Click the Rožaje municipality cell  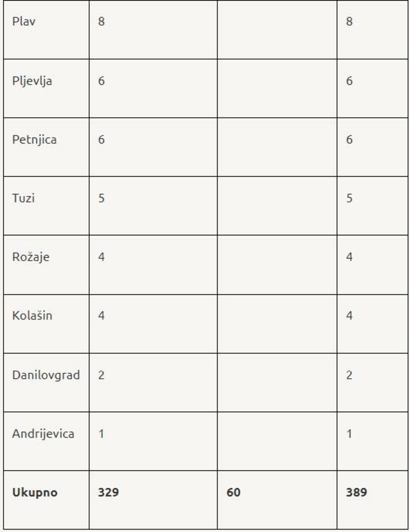(31, 257)
